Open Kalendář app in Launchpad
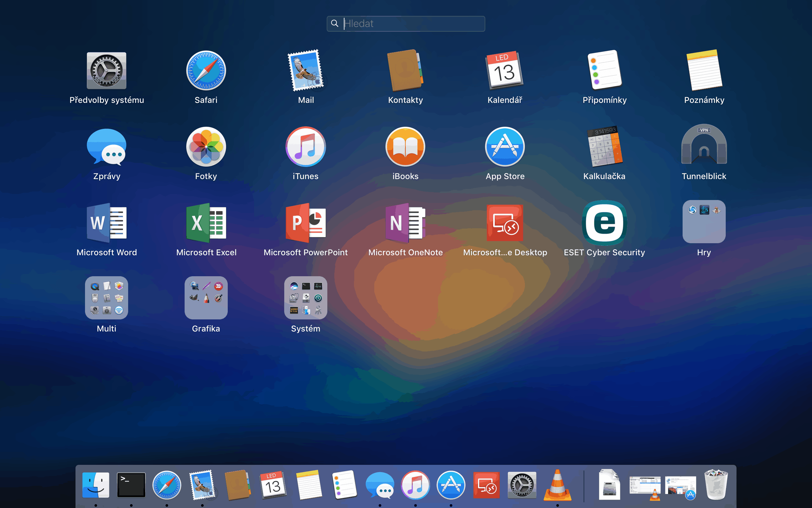Screen dimensions: 812x508 [505, 70]
